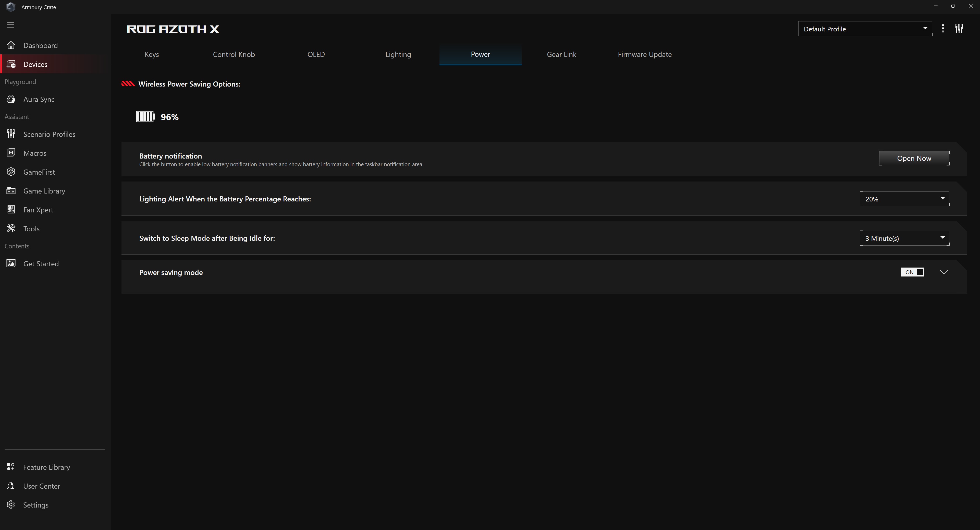Go to Dashboard label in sidebar

click(x=41, y=45)
